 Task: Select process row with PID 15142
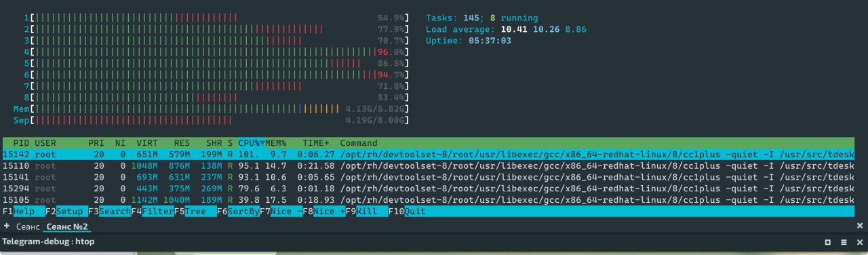[429, 155]
